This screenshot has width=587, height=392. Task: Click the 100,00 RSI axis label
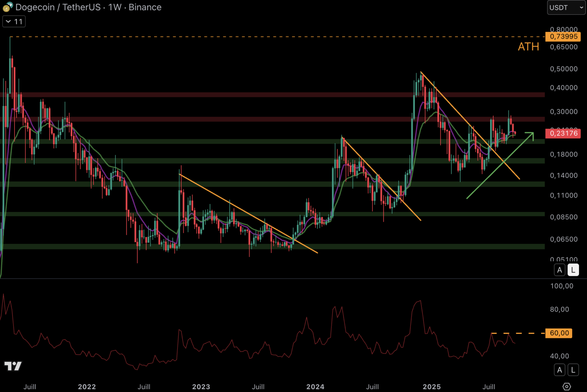pos(562,286)
